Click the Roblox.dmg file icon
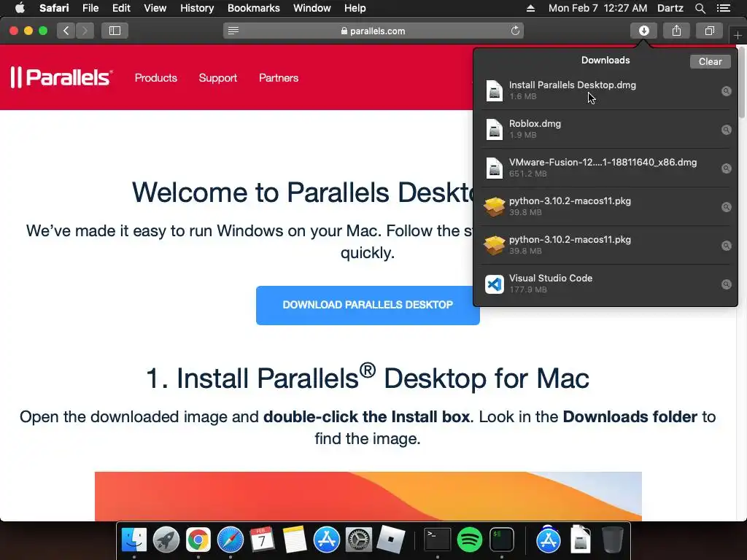This screenshot has height=560, width=747. click(494, 130)
